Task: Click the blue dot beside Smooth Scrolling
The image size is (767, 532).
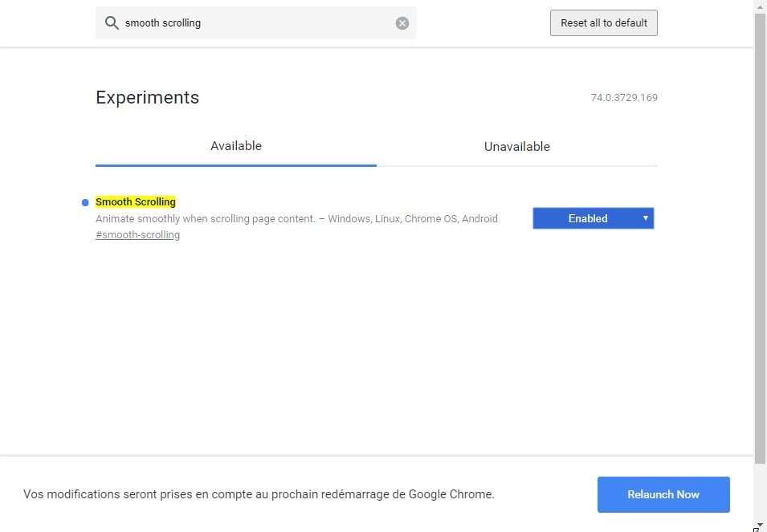Action: click(x=85, y=202)
